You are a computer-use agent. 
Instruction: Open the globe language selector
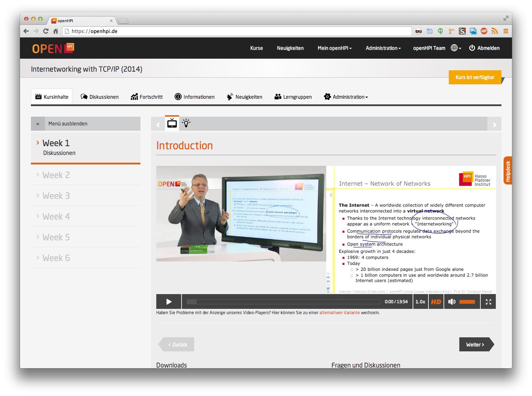coord(455,48)
